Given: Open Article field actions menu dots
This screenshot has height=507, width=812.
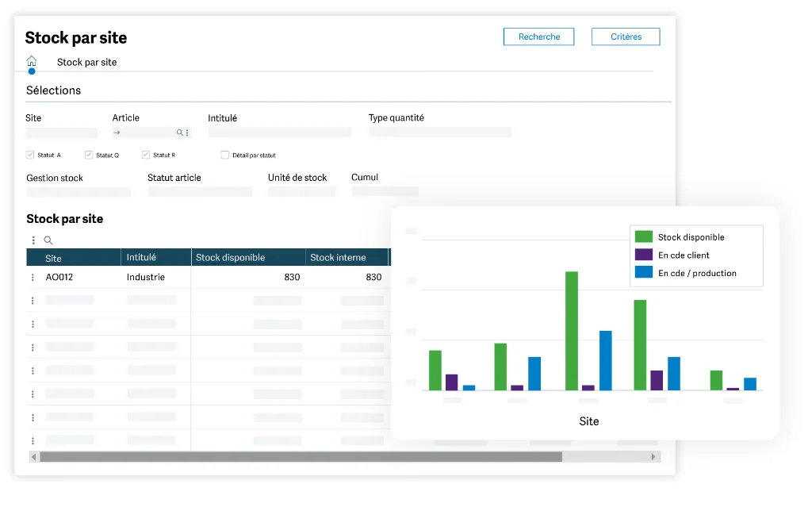Looking at the screenshot, I should tap(187, 133).
